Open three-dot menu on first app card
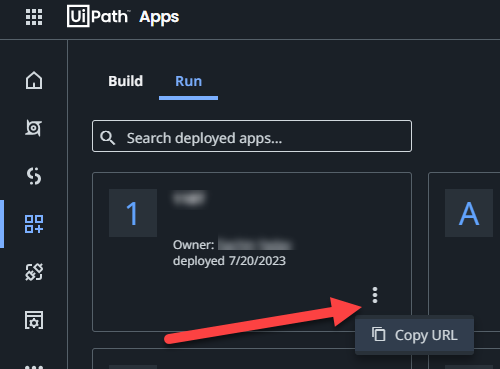500x369 pixels. point(375,295)
